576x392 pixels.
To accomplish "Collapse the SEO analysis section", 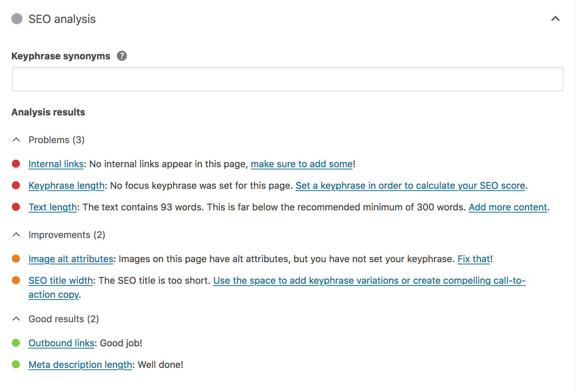I will 555,19.
